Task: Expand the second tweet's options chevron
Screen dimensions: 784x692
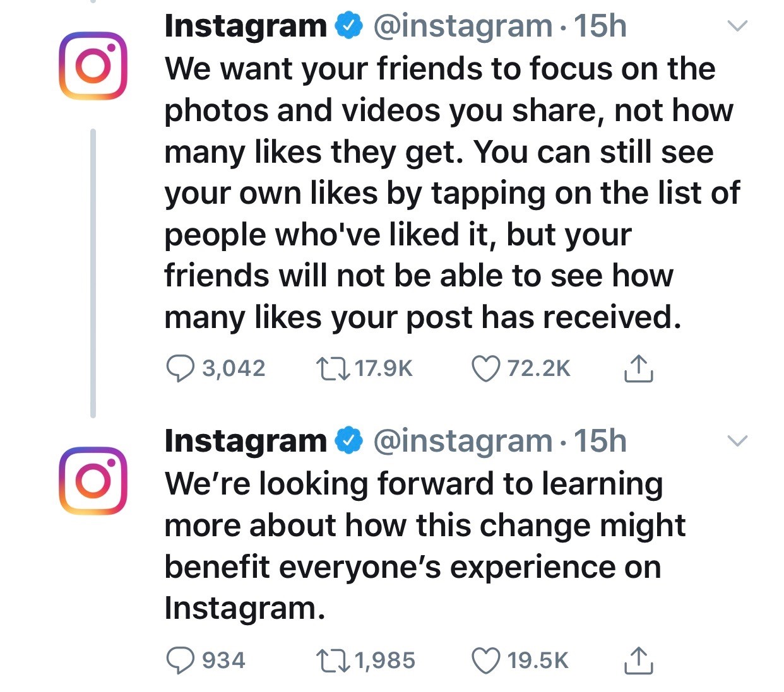Action: 737,440
